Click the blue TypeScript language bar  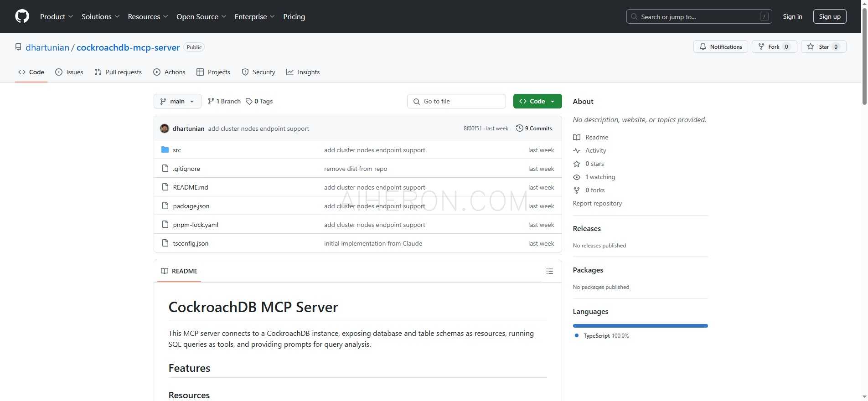click(x=640, y=326)
